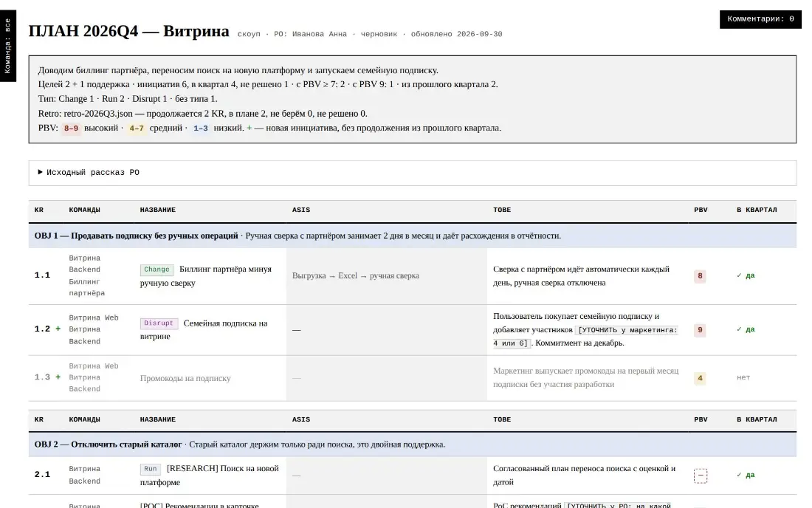Click the green plus sign in the legend
Image resolution: width=812 pixels, height=508 pixels.
click(x=249, y=128)
